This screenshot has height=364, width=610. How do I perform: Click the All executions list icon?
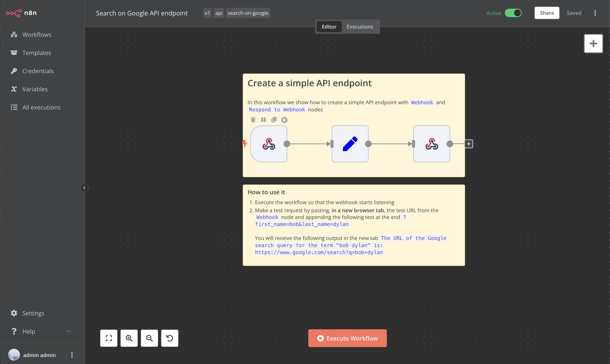[14, 107]
